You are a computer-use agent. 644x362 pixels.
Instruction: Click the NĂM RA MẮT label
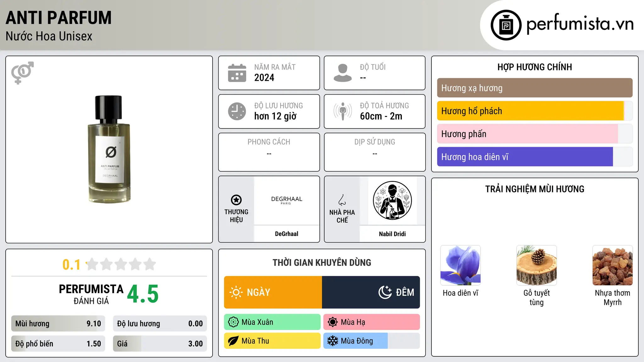[275, 67]
